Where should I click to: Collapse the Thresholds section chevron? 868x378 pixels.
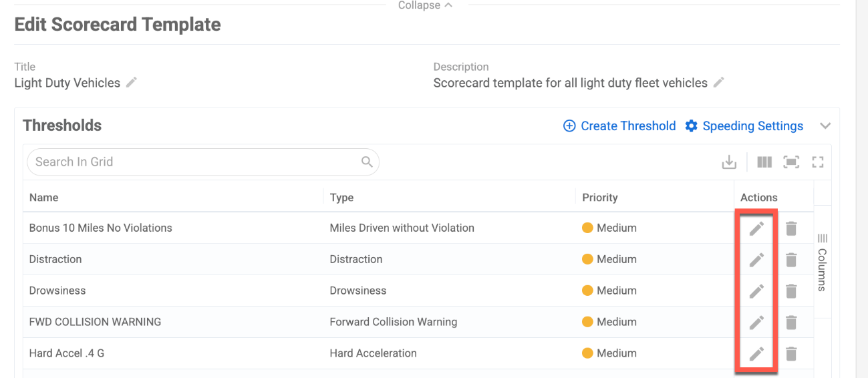[825, 126]
